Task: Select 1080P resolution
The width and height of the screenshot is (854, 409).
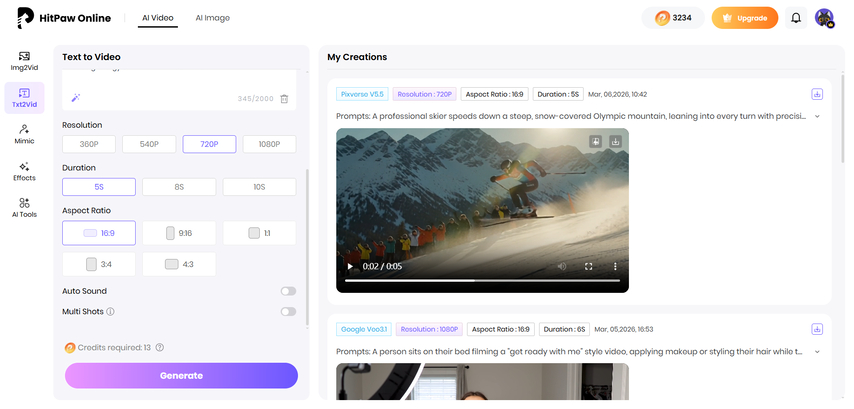Action: [269, 144]
